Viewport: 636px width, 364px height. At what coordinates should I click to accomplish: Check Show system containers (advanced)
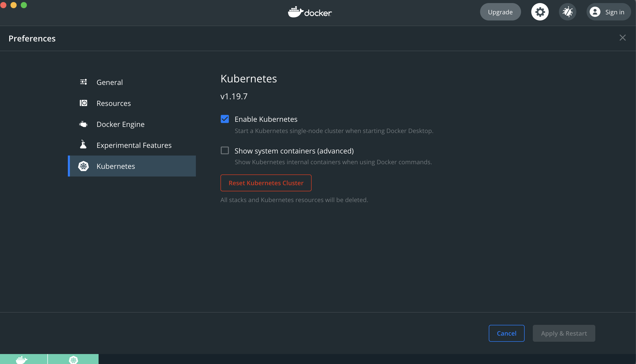tap(225, 151)
